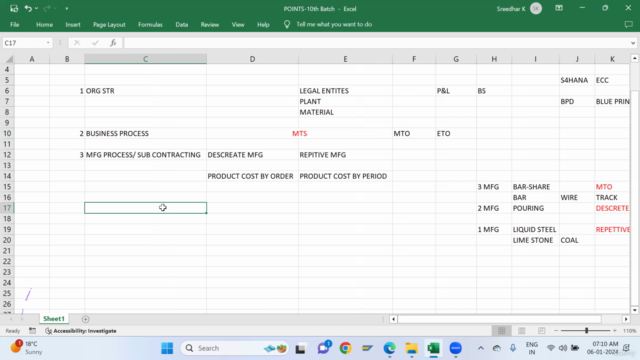Click PRODUCT COST BY PERIOD cell
This screenshot has width=640, height=360.
click(345, 176)
